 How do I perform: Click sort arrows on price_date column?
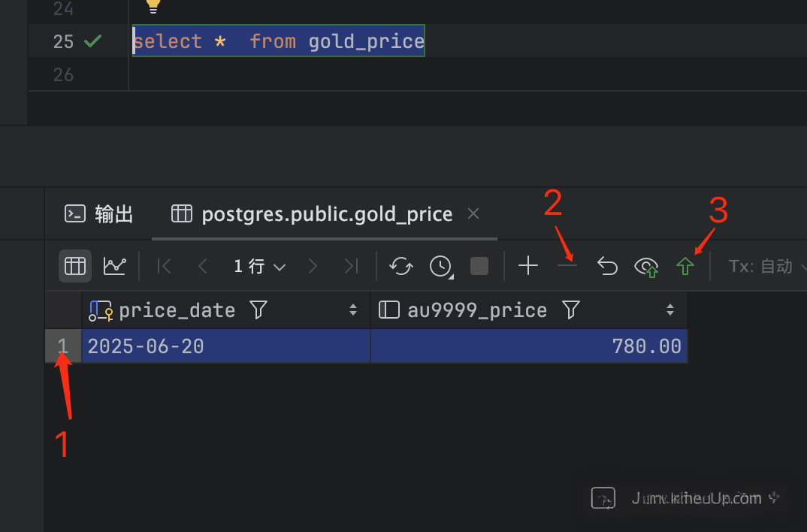[353, 310]
